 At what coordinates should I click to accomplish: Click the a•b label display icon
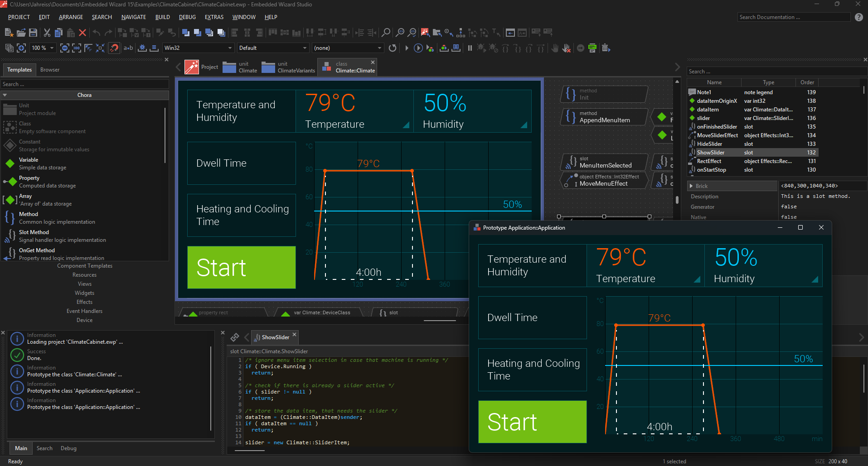128,48
